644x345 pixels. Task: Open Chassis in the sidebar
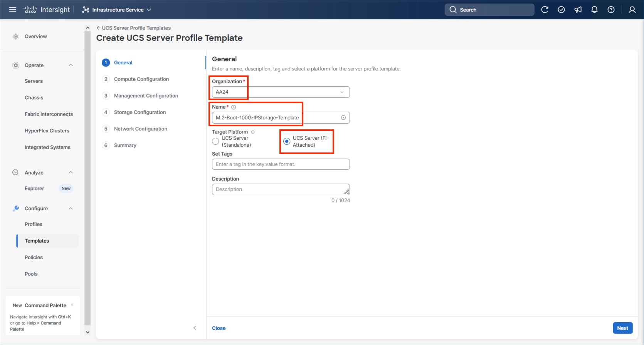[x=34, y=98]
